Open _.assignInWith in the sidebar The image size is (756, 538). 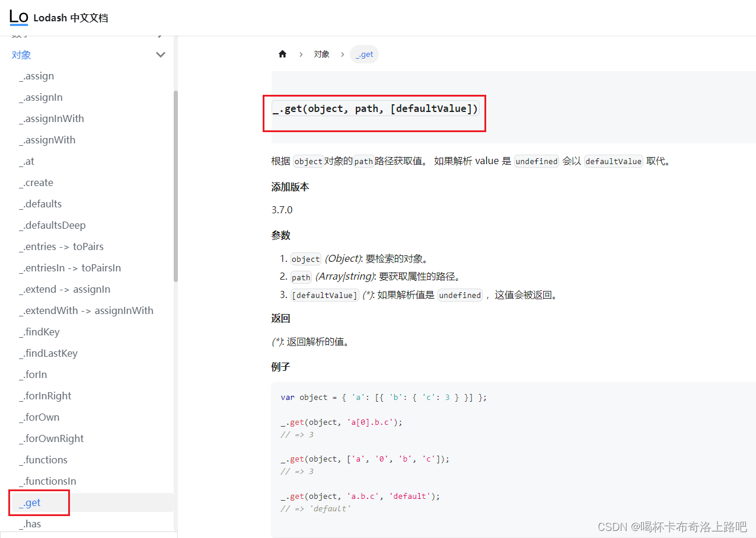click(52, 119)
